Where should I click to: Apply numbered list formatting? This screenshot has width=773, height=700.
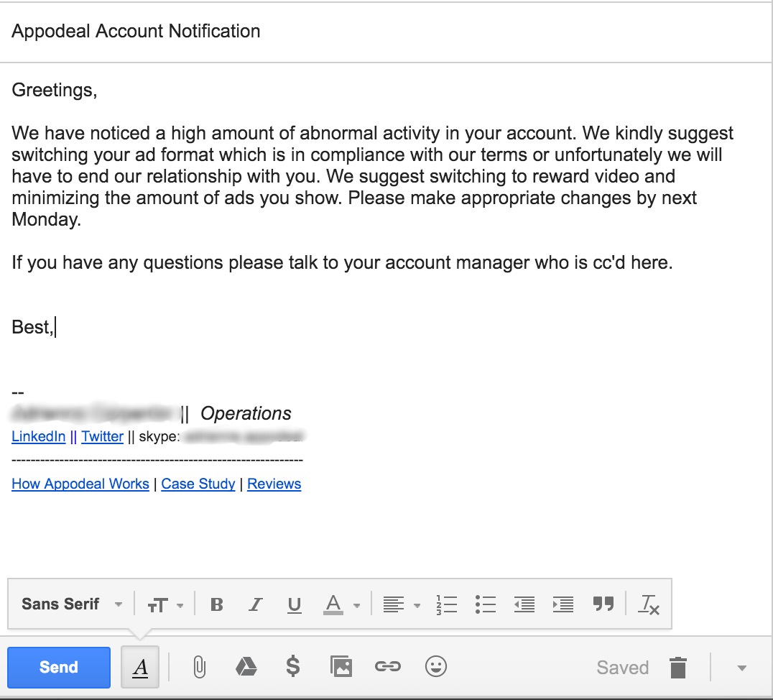pyautogui.click(x=447, y=604)
